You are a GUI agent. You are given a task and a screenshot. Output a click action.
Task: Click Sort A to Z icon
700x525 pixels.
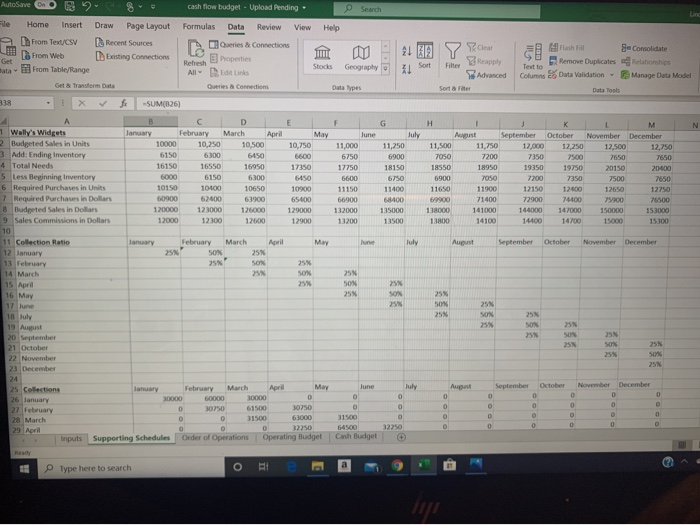[x=407, y=51]
